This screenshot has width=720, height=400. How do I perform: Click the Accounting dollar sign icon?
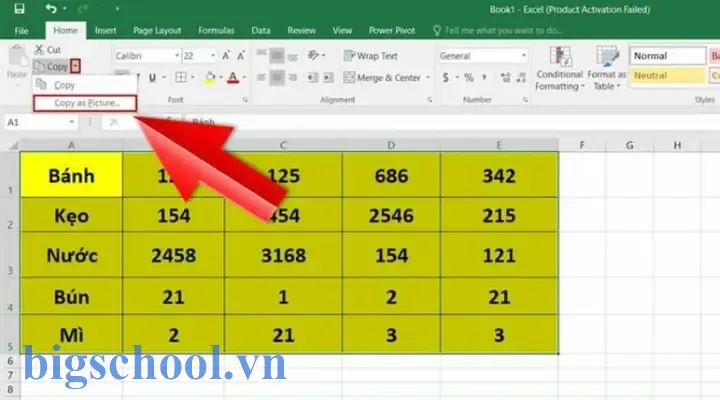[x=446, y=78]
